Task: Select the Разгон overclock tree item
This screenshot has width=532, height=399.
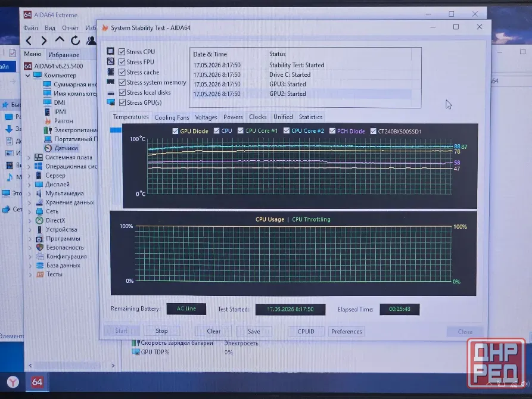Action: pyautogui.click(x=63, y=121)
